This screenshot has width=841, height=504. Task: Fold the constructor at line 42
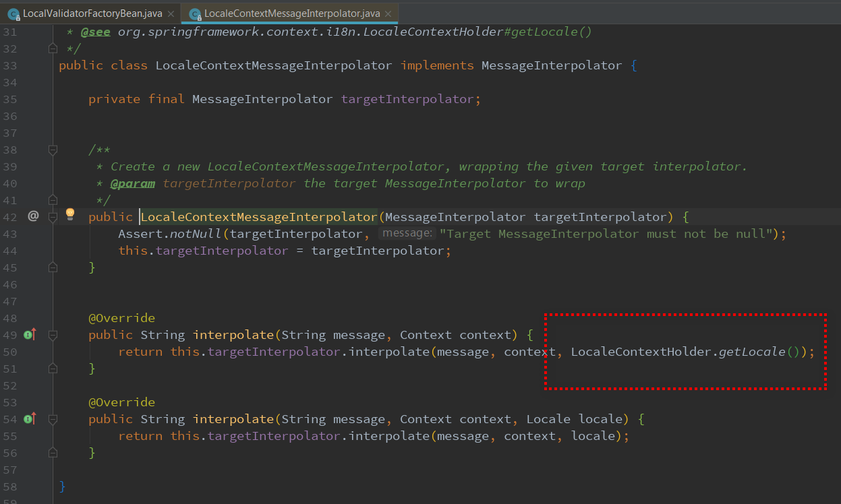pyautogui.click(x=53, y=217)
